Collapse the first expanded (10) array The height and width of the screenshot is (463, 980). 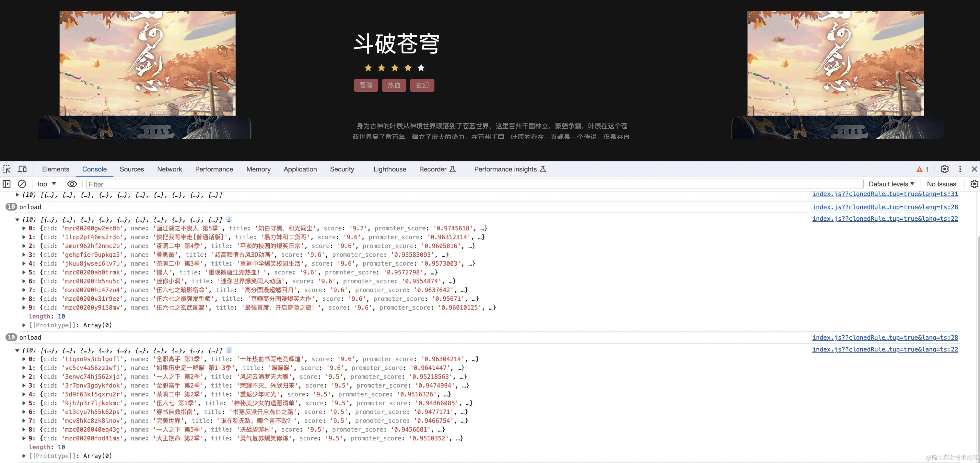pyautogui.click(x=17, y=220)
